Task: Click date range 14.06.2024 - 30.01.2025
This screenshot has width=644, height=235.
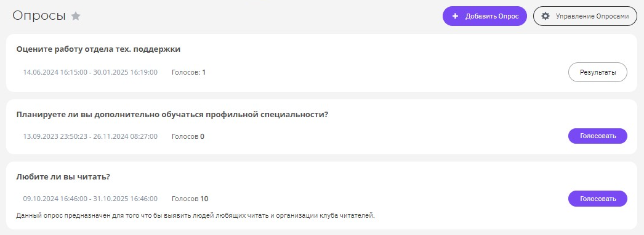Action: [90, 72]
